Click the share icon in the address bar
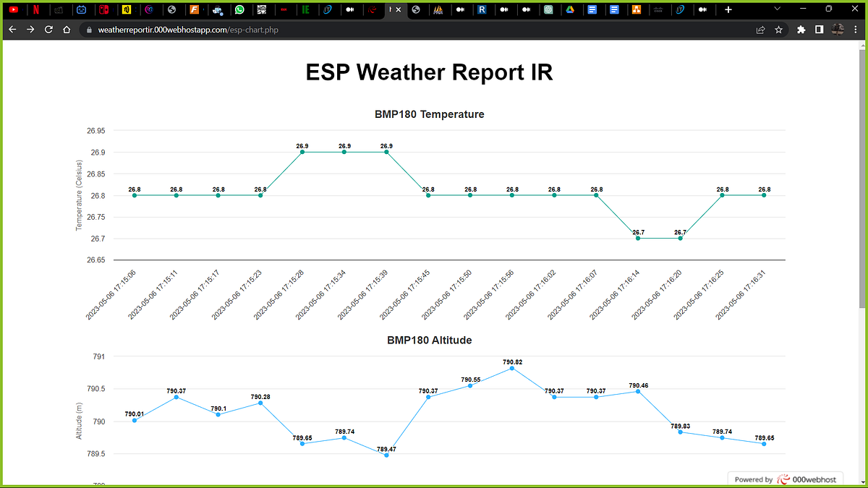 (x=759, y=30)
